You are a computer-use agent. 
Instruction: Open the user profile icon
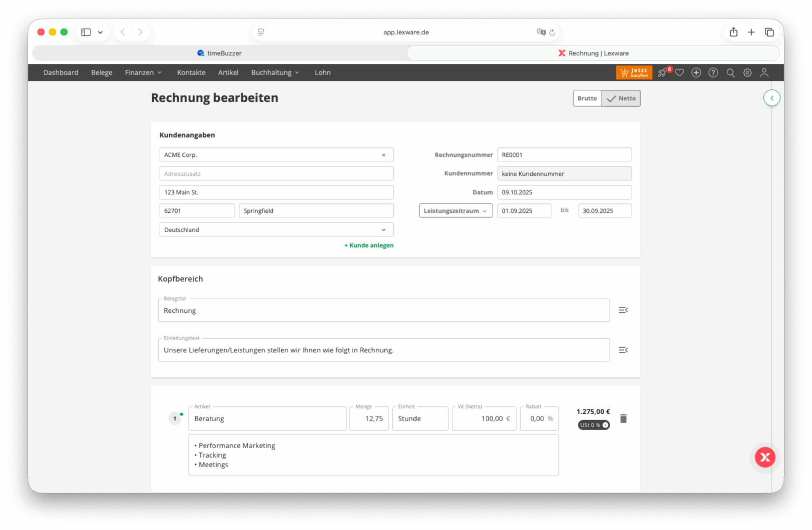(764, 73)
